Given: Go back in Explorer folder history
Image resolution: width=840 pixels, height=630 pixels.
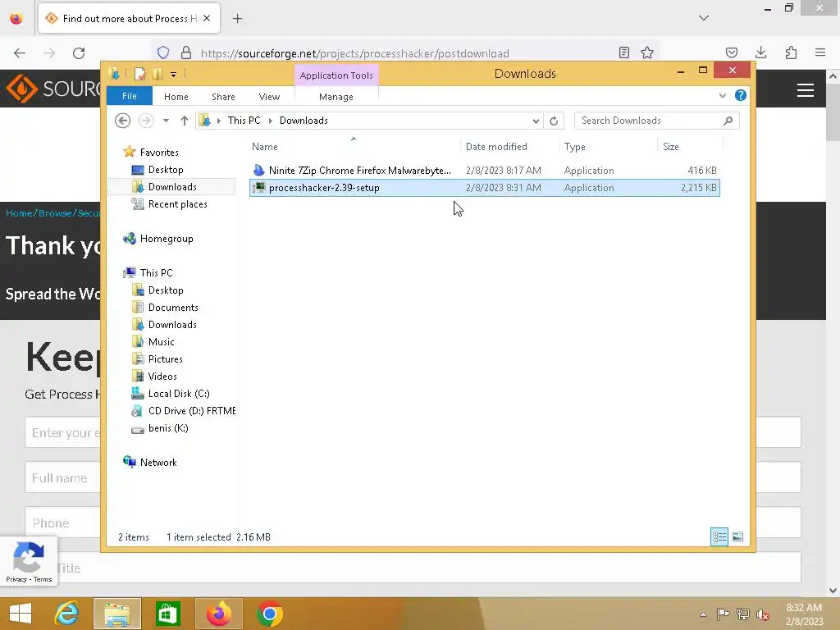Looking at the screenshot, I should click(123, 121).
